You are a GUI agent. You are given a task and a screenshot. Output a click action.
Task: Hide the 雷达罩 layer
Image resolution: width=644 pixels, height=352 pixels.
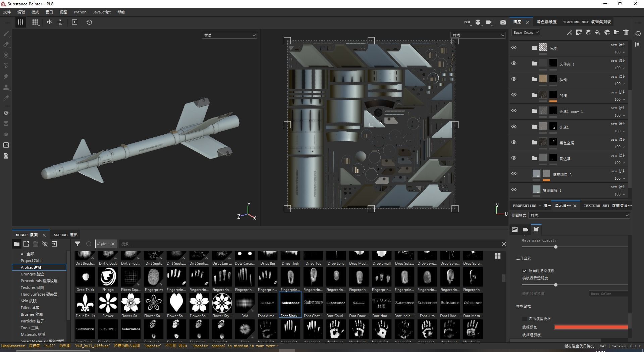[514, 158]
